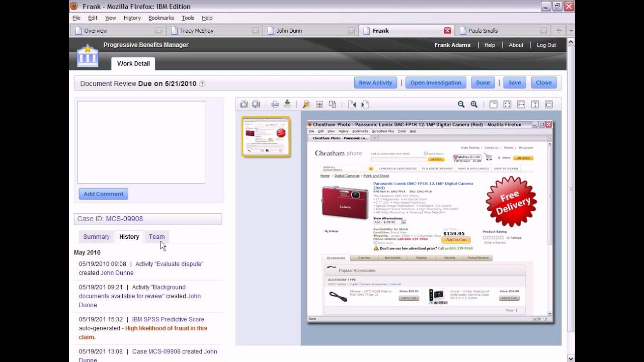The width and height of the screenshot is (644, 362).
Task: Rotate the document right using the viewer toolbar
Action: pos(256,104)
